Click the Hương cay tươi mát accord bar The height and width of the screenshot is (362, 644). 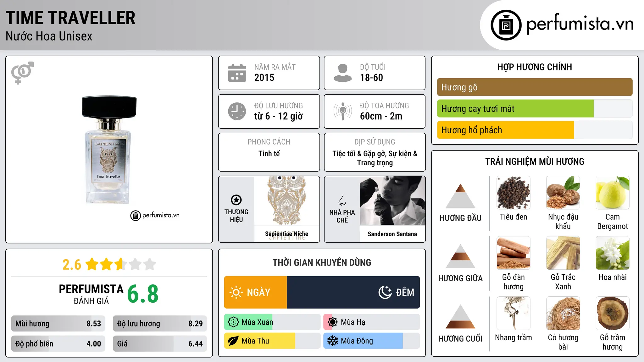pyautogui.click(x=535, y=109)
